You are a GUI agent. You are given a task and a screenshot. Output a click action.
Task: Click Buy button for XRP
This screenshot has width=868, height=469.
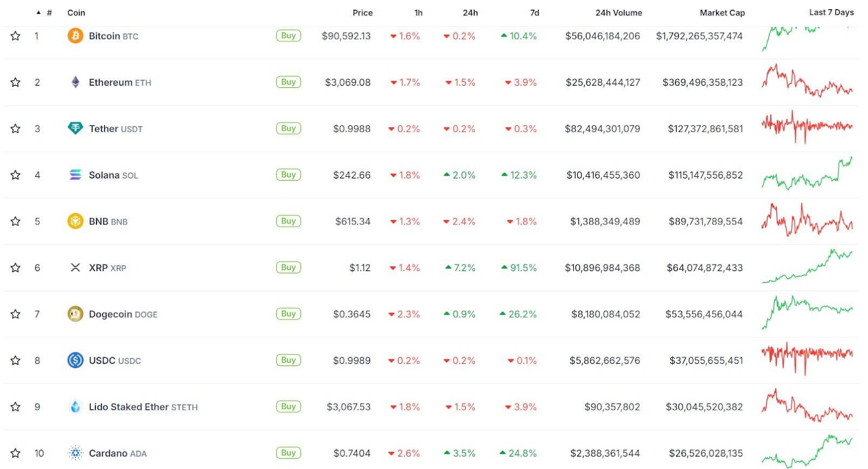click(x=289, y=267)
